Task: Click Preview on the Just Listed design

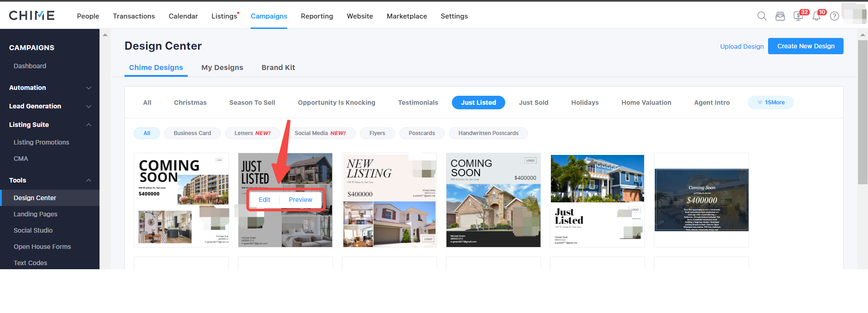Action: coord(300,200)
